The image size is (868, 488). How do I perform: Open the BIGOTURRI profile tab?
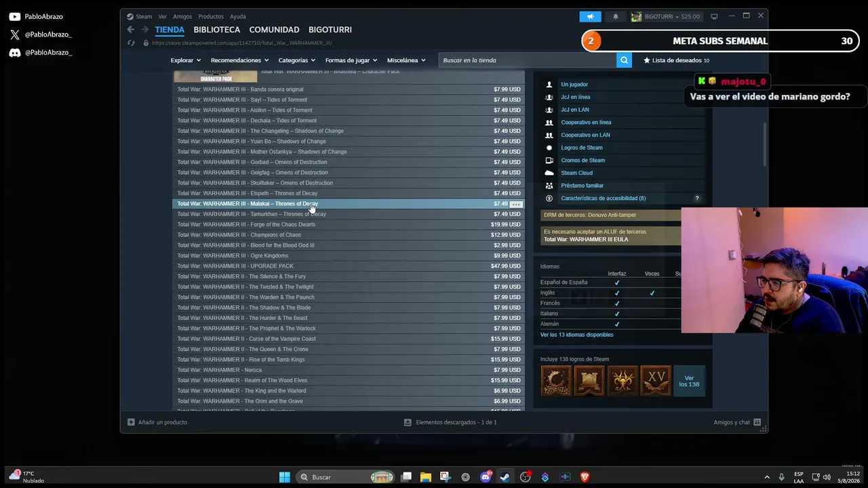(x=330, y=30)
